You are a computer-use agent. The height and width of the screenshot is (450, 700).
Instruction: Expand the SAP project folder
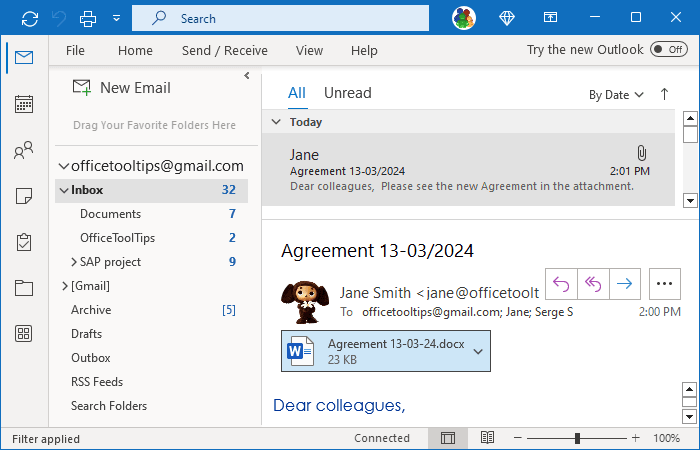pos(75,262)
